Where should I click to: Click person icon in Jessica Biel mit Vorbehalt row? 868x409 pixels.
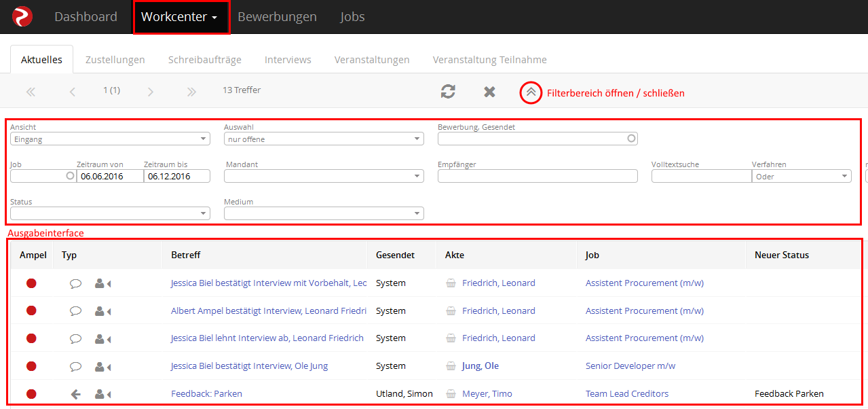[102, 283]
